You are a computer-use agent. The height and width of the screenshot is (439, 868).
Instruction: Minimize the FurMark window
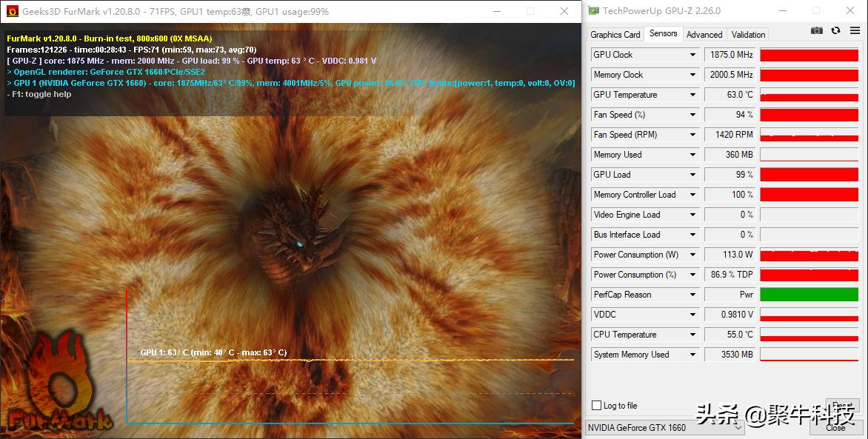tap(496, 11)
